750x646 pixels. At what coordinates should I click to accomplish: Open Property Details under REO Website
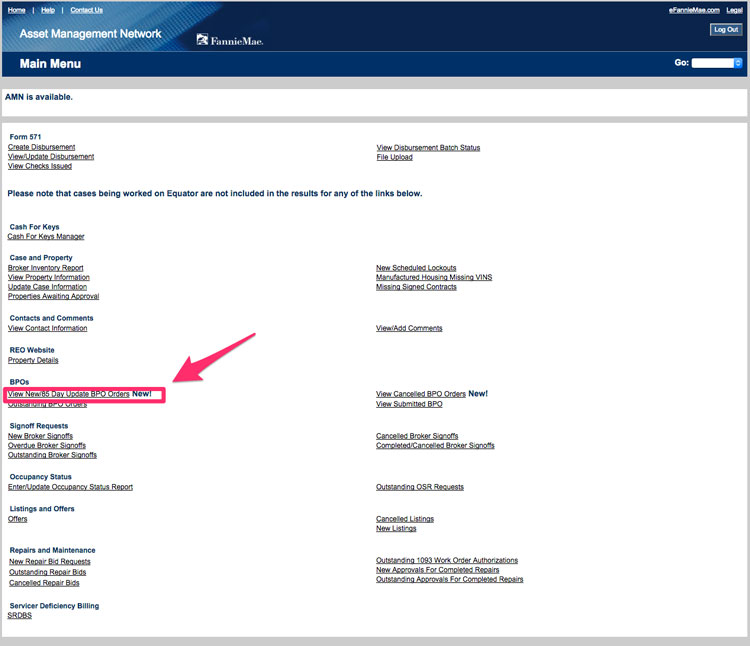click(x=33, y=361)
